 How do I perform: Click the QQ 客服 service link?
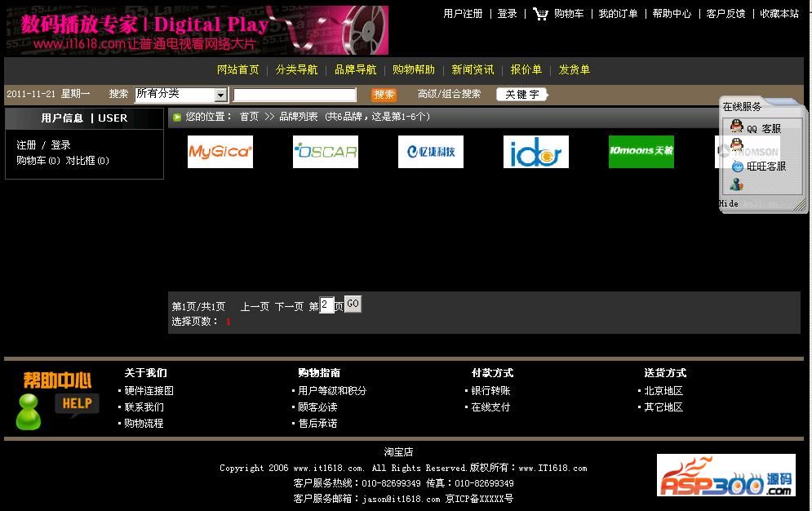coord(763,128)
